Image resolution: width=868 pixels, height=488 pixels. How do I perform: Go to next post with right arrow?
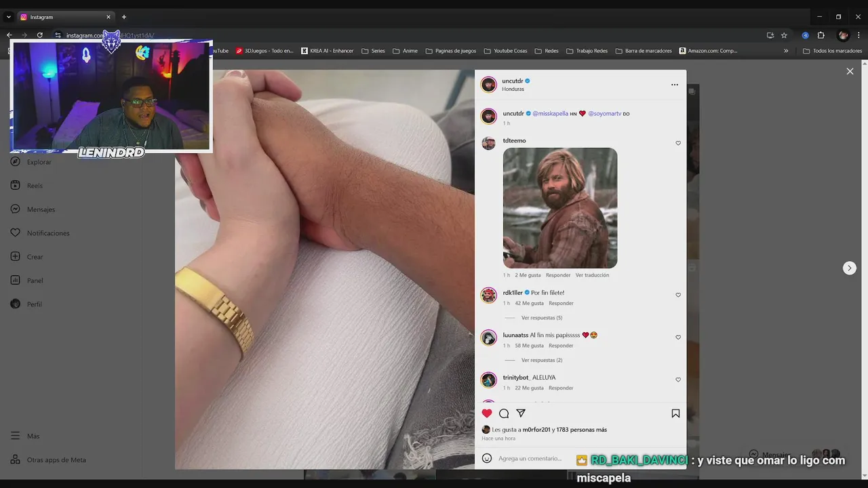coord(850,268)
